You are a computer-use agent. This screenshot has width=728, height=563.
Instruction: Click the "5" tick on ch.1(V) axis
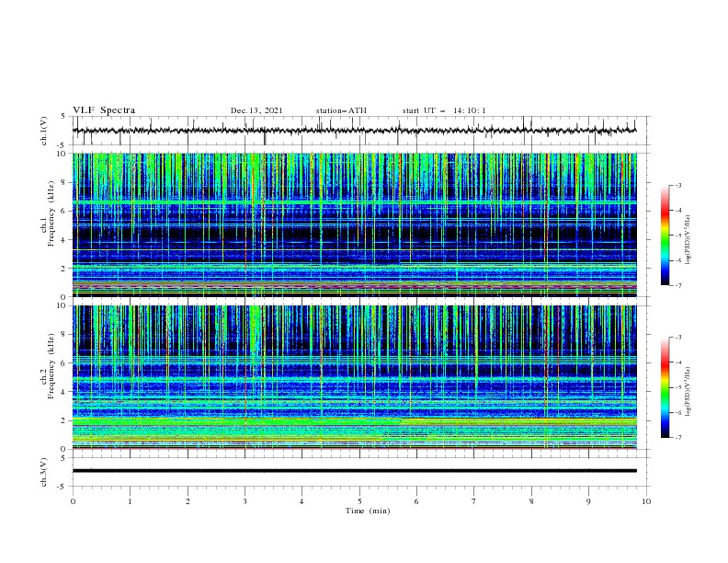[x=64, y=116]
